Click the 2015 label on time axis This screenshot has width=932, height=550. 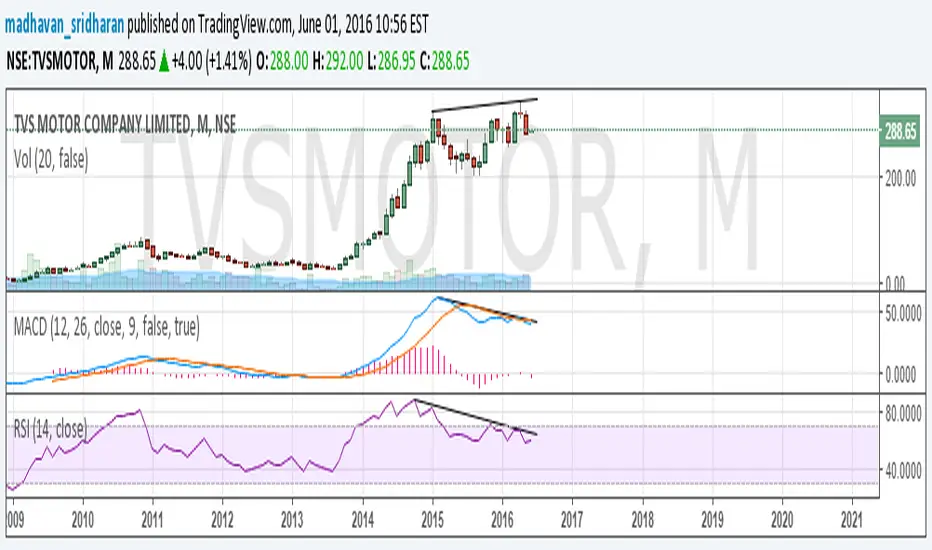point(433,520)
